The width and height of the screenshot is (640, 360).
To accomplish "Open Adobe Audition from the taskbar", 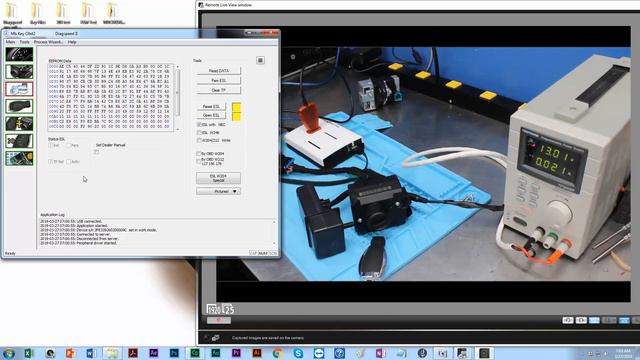I will click(x=216, y=353).
